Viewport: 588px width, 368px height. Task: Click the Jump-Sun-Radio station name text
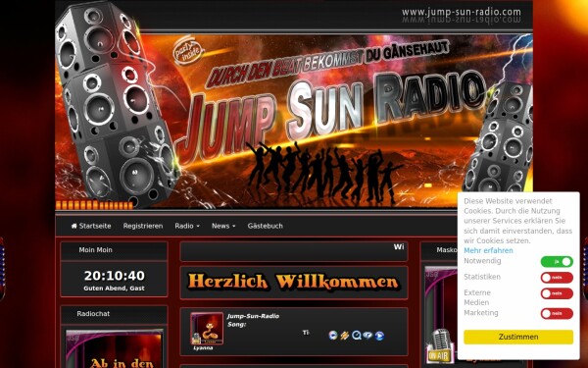pyautogui.click(x=253, y=316)
